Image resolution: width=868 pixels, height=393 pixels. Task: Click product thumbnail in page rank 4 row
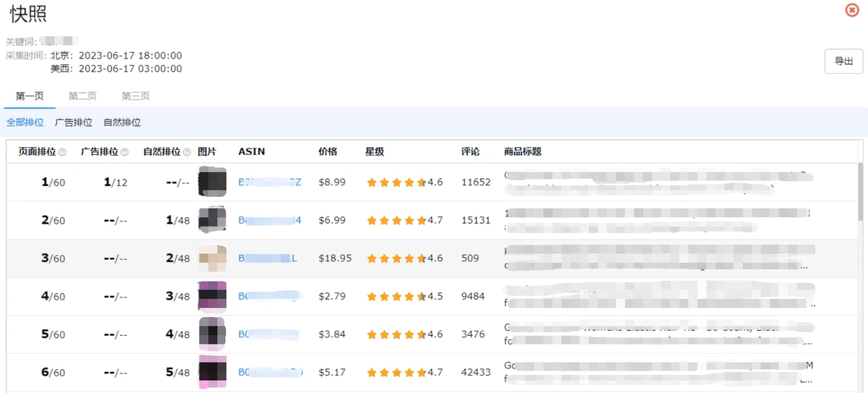coord(212,296)
